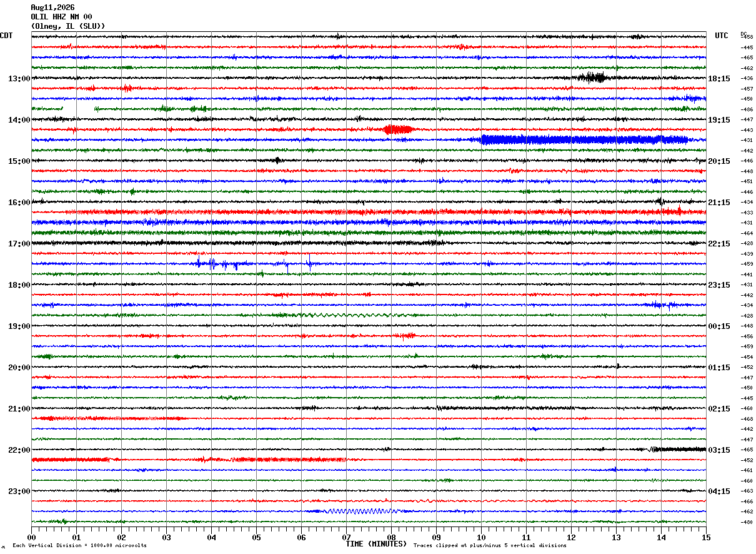The width and height of the screenshot is (756, 554).
Task: Click the blue wave packet on last hour
Action: (x=361, y=511)
